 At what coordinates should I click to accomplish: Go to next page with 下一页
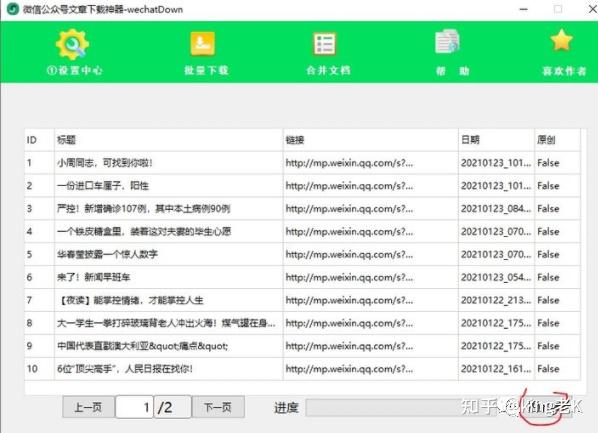[x=218, y=407]
